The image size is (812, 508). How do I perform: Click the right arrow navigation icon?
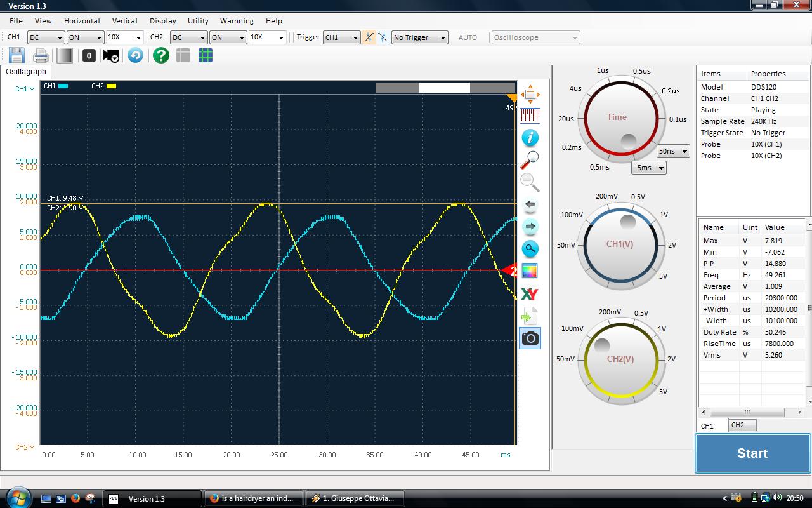click(530, 227)
